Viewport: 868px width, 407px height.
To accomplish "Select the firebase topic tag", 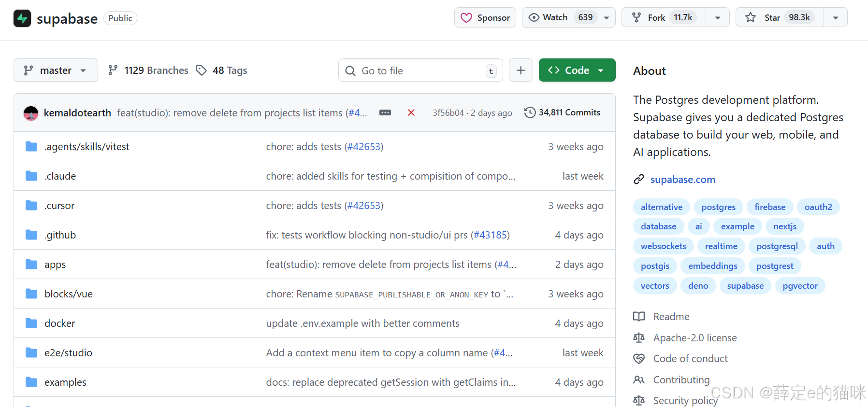I will 770,207.
